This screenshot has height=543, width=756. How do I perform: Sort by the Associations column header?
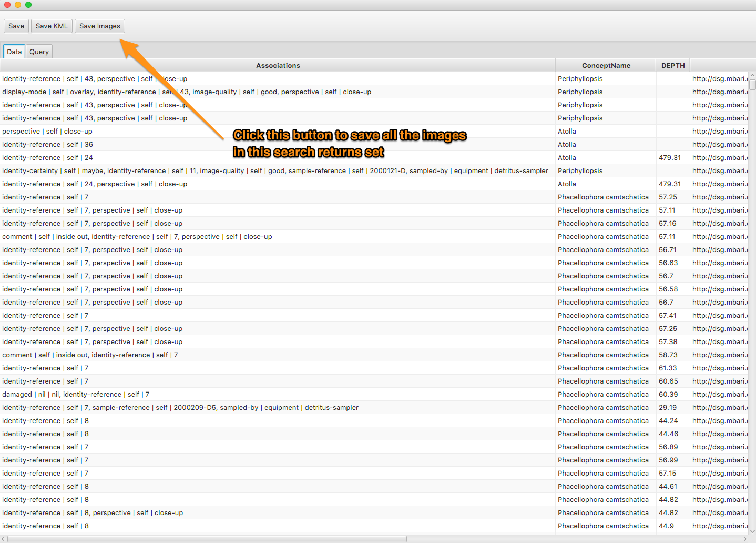(278, 65)
